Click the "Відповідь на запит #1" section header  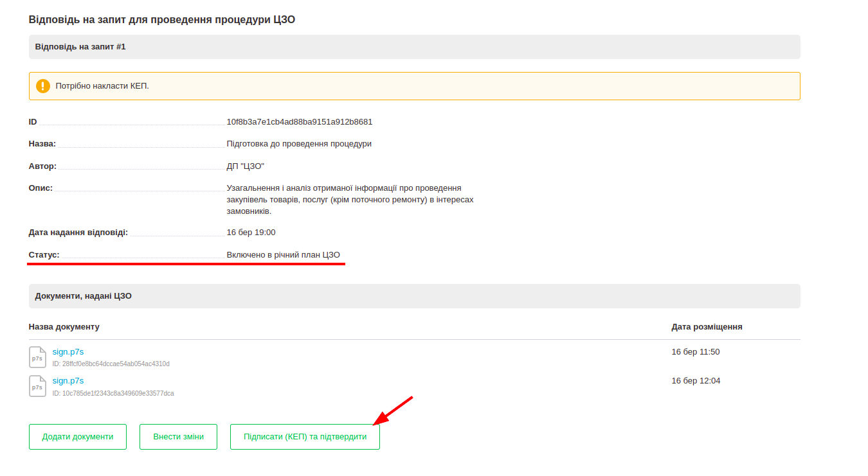[x=80, y=47]
